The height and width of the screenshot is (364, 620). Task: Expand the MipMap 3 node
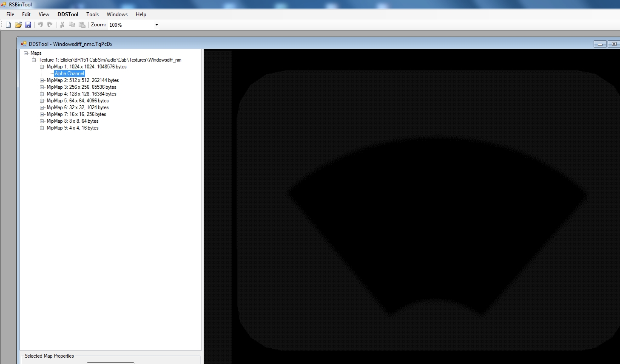(x=42, y=87)
